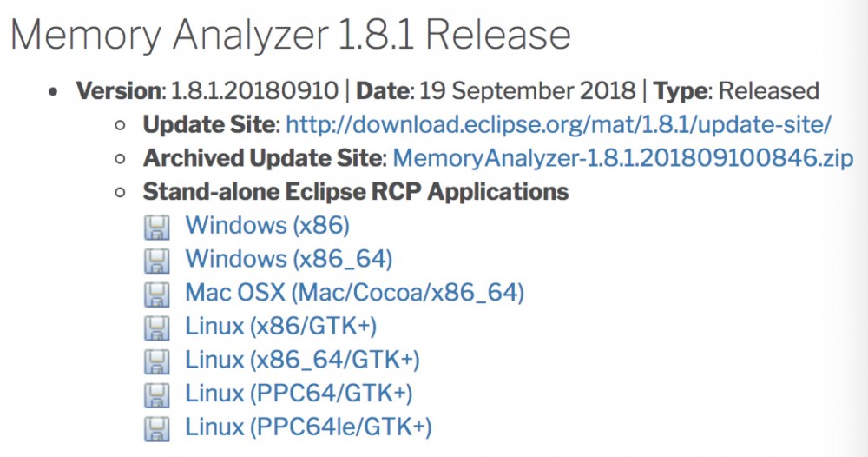The height and width of the screenshot is (457, 868).
Task: Open the Linux (PPC64/GTK+) link
Action: click(x=299, y=393)
